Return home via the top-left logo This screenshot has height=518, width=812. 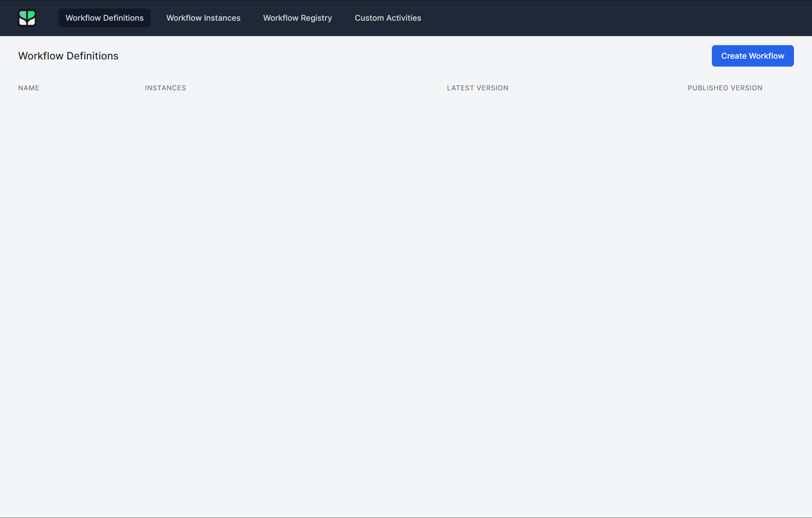pyautogui.click(x=27, y=18)
